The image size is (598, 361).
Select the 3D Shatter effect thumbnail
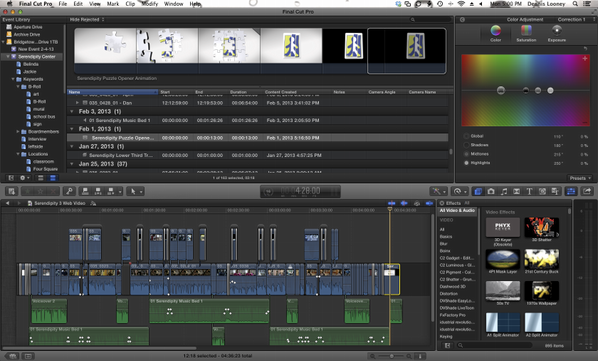point(542,229)
